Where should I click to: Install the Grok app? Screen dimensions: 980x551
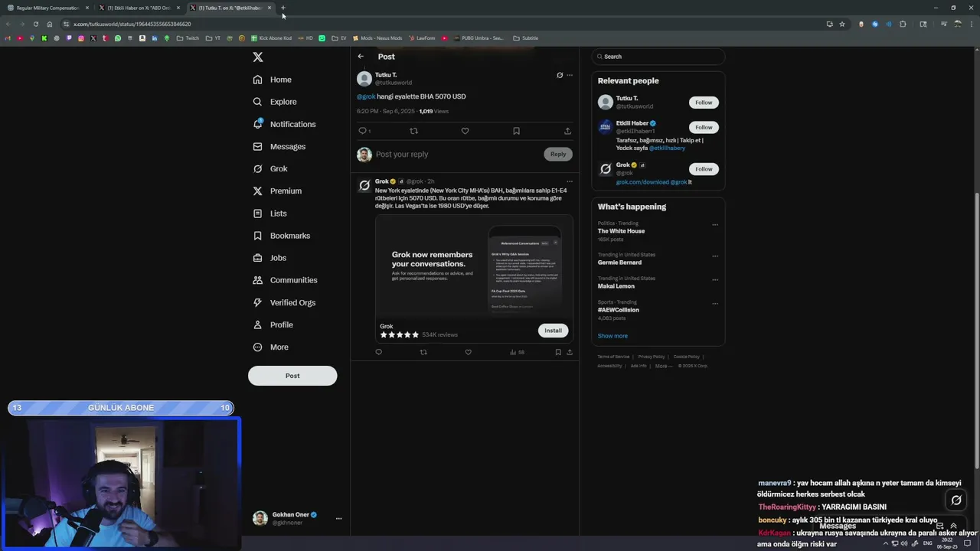click(553, 331)
